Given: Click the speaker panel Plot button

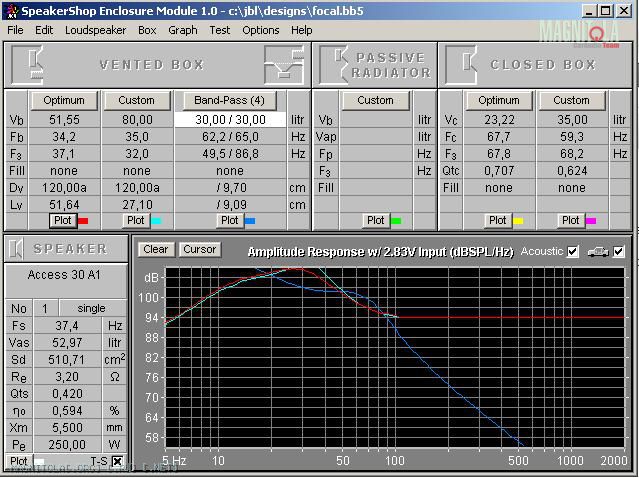Looking at the screenshot, I should pyautogui.click(x=19, y=461).
